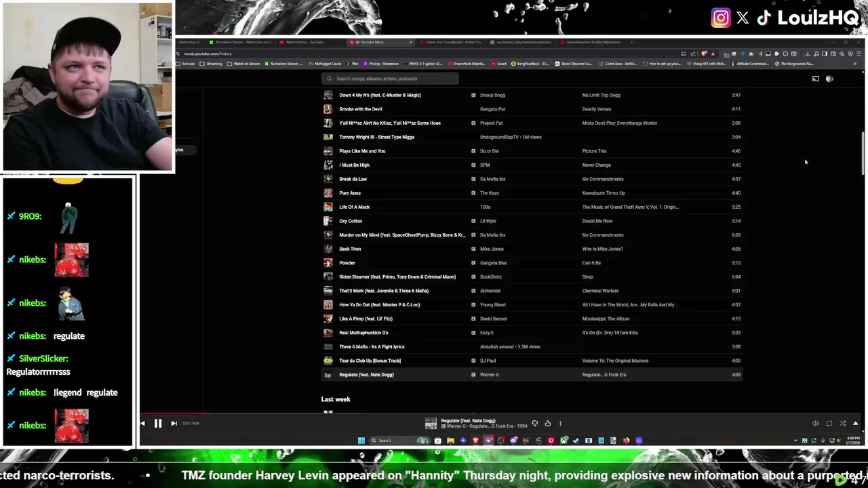Click the album art for Back Then
This screenshot has height=488, width=868.
coord(328,249)
